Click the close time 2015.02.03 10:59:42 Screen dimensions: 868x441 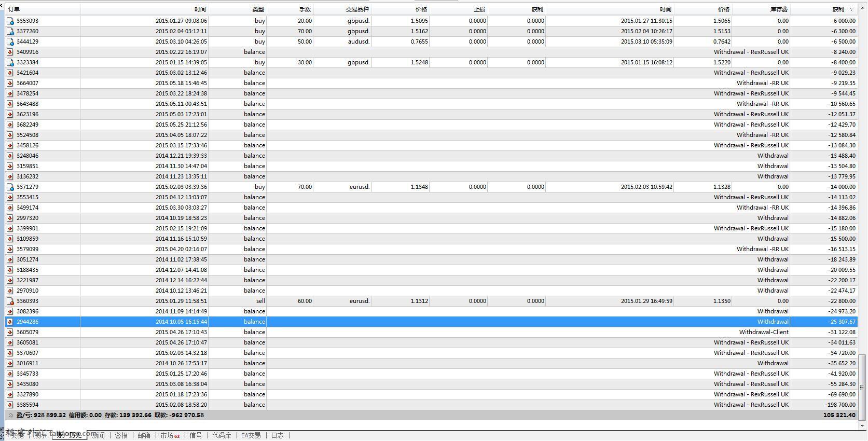(646, 187)
